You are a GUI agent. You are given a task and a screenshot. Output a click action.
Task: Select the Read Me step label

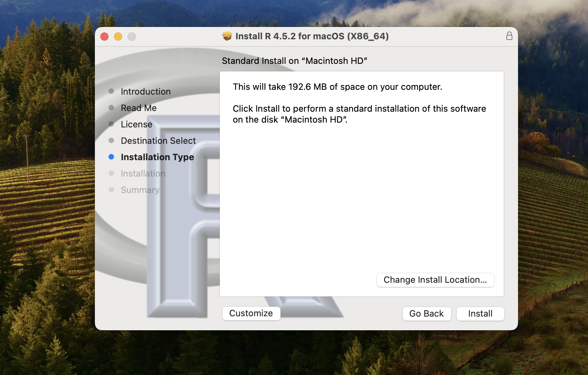(x=139, y=108)
